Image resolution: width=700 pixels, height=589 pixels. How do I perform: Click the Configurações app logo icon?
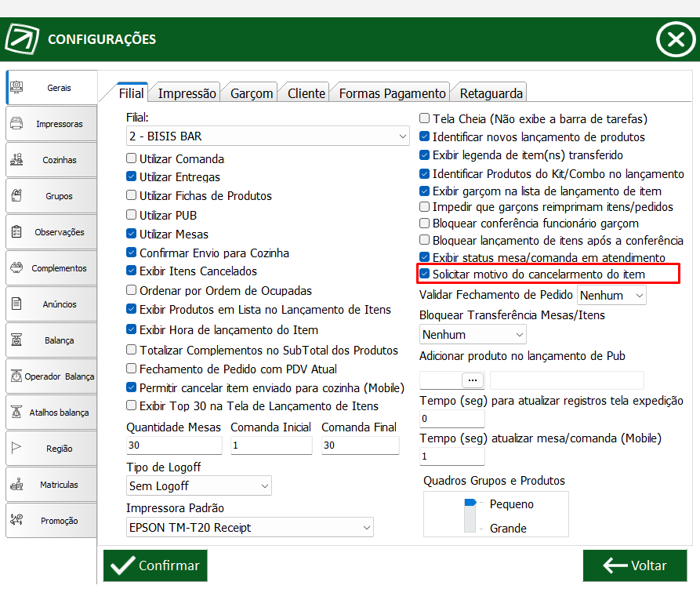pos(22,39)
